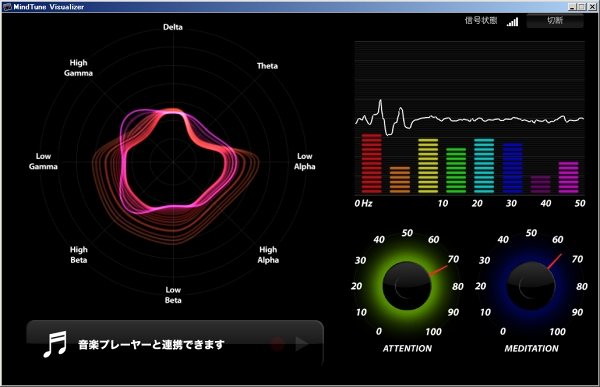600x387 pixels.
Task: Click the High Gamma label on radar chart
Action: (78, 68)
